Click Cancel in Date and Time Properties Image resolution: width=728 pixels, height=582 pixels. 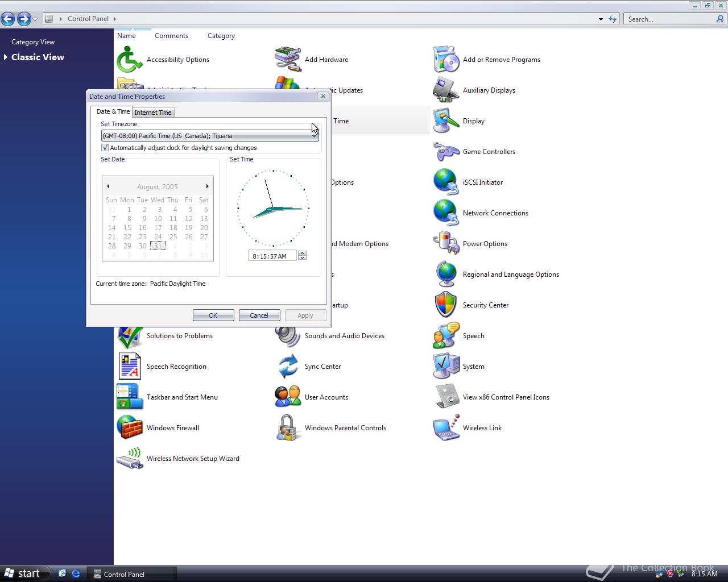point(259,315)
